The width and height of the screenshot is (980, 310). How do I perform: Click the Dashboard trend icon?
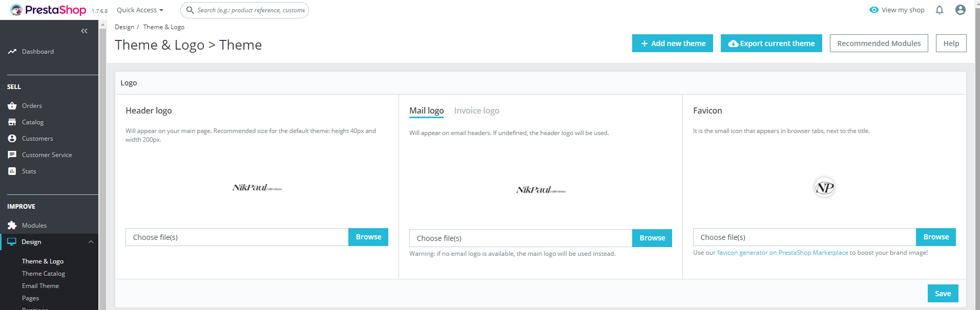(x=12, y=52)
